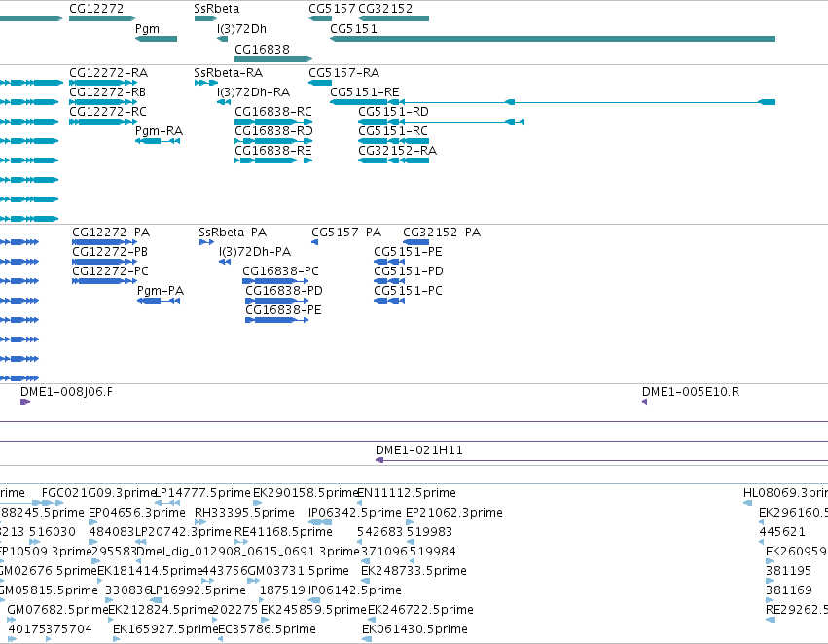Select SsRbeta-RA transcript
This screenshot has height=644, width=828.
(206, 83)
